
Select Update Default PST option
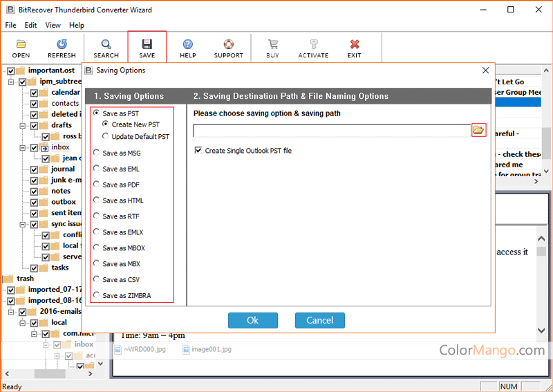[105, 136]
